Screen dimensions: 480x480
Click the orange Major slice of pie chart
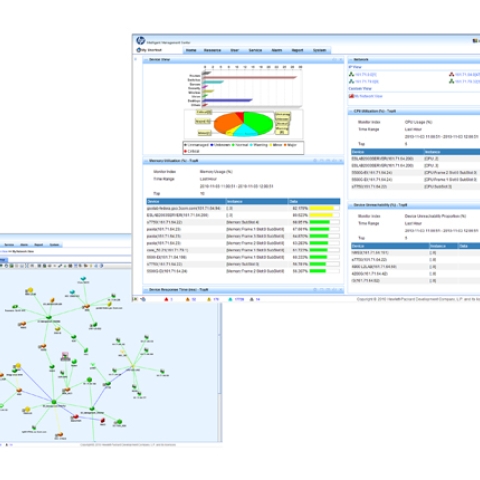(x=226, y=124)
